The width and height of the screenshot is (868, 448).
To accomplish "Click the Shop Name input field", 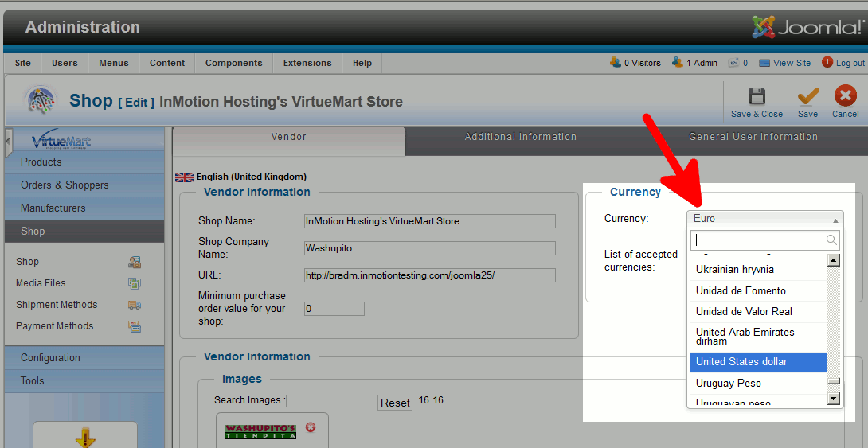I will click(429, 221).
